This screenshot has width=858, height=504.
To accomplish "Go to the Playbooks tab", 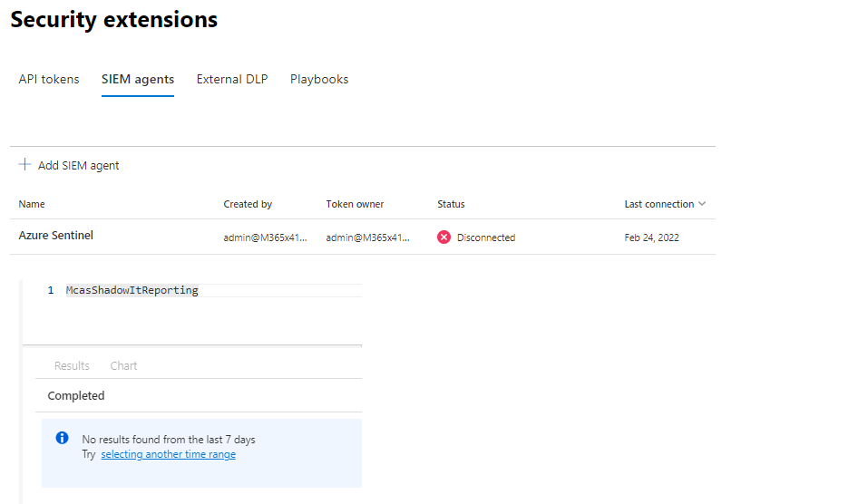I will (319, 79).
